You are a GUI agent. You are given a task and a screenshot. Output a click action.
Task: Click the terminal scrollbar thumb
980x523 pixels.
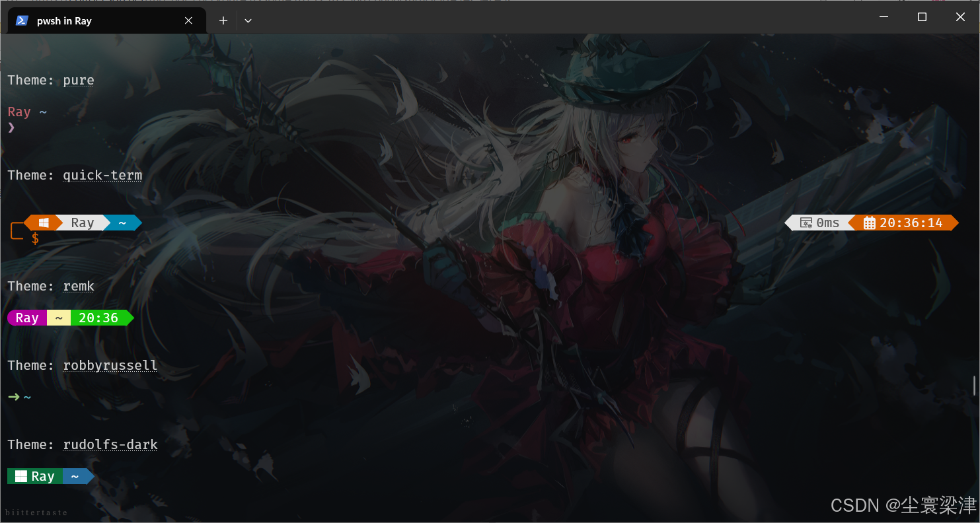coord(975,386)
